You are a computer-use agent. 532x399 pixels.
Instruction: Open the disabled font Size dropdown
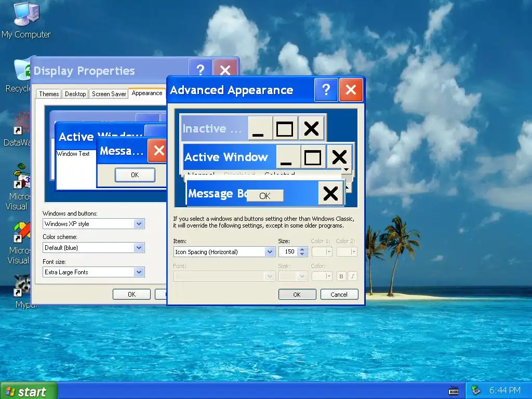point(293,276)
